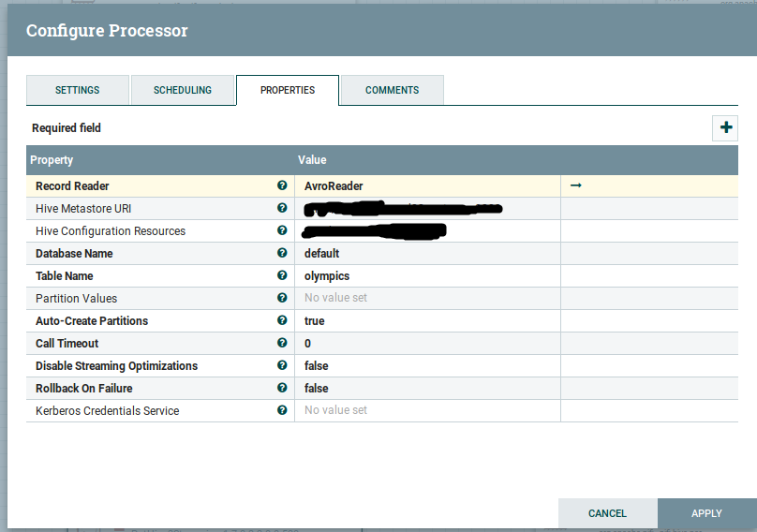This screenshot has height=532, width=757.
Task: Cancel the processor configuration
Action: click(607, 513)
